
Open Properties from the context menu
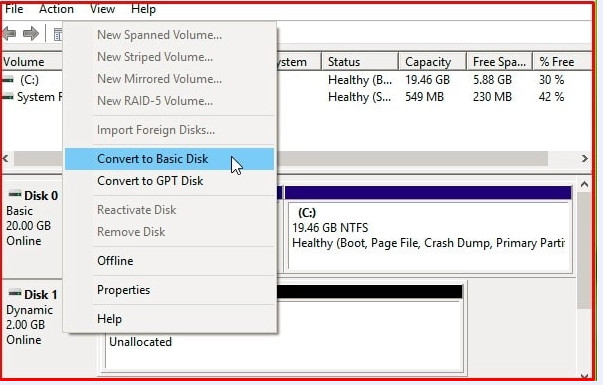(x=169, y=290)
